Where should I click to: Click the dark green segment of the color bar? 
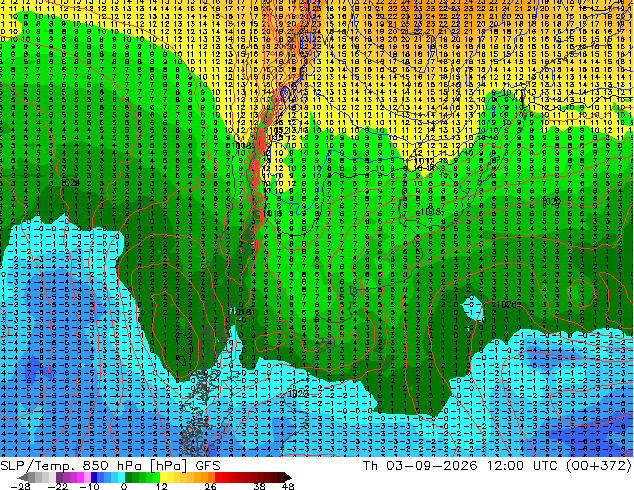129,477
